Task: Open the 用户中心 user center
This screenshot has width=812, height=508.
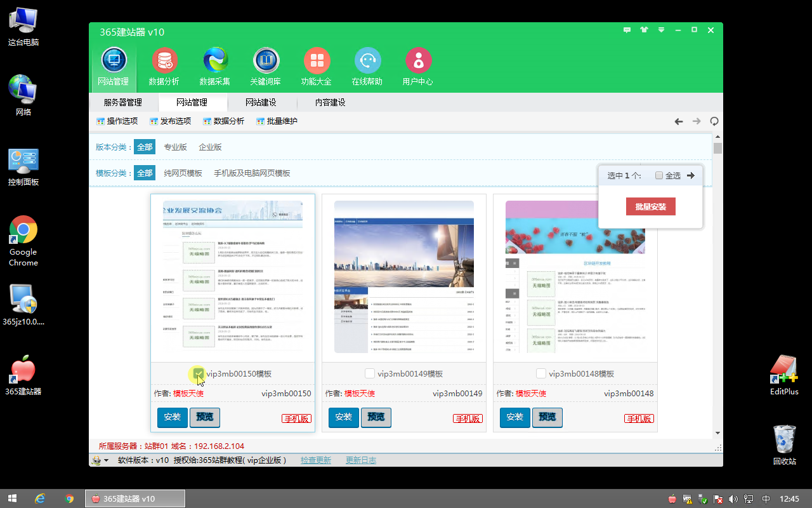Action: (x=418, y=67)
